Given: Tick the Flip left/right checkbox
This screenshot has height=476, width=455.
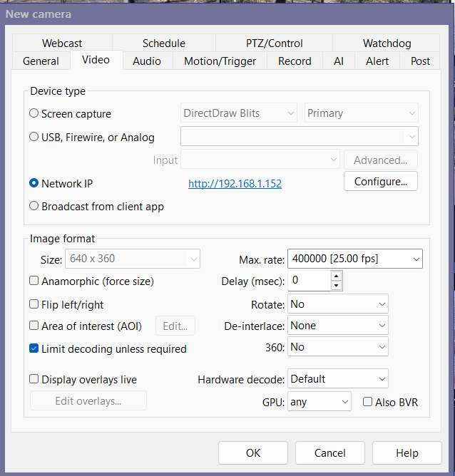Looking at the screenshot, I should [x=34, y=304].
